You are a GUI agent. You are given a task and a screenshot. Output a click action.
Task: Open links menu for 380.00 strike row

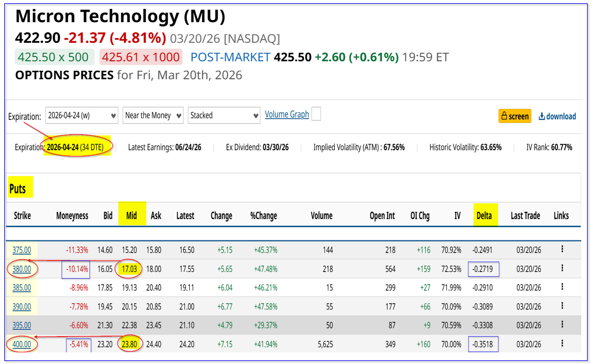pyautogui.click(x=562, y=268)
